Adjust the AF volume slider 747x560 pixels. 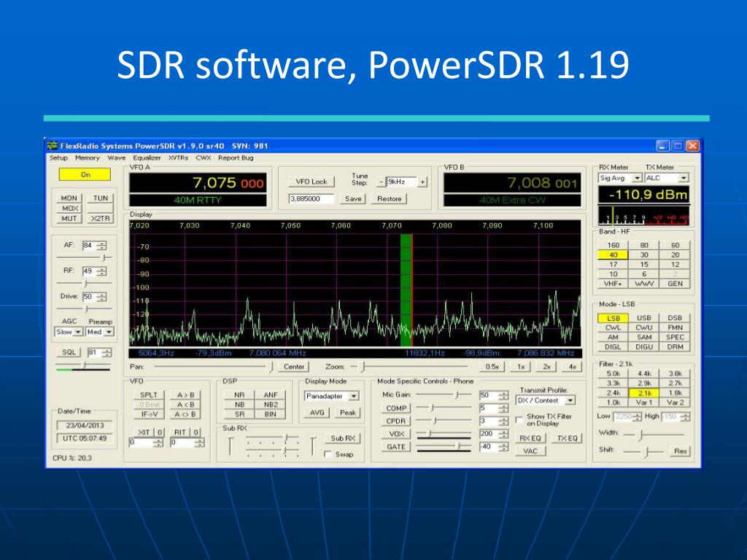(85, 257)
